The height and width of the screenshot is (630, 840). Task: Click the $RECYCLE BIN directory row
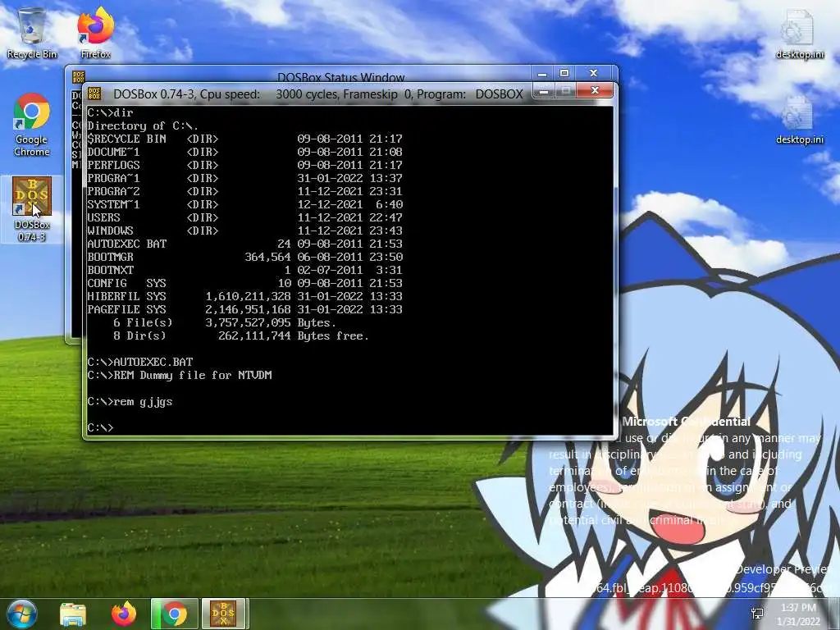(244, 139)
